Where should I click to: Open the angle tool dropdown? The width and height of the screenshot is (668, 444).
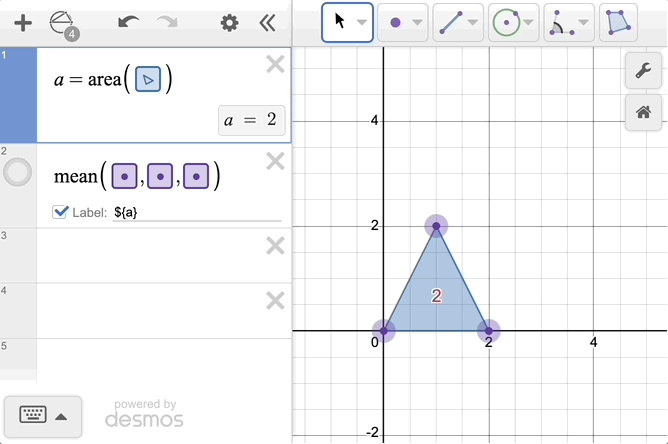[583, 22]
